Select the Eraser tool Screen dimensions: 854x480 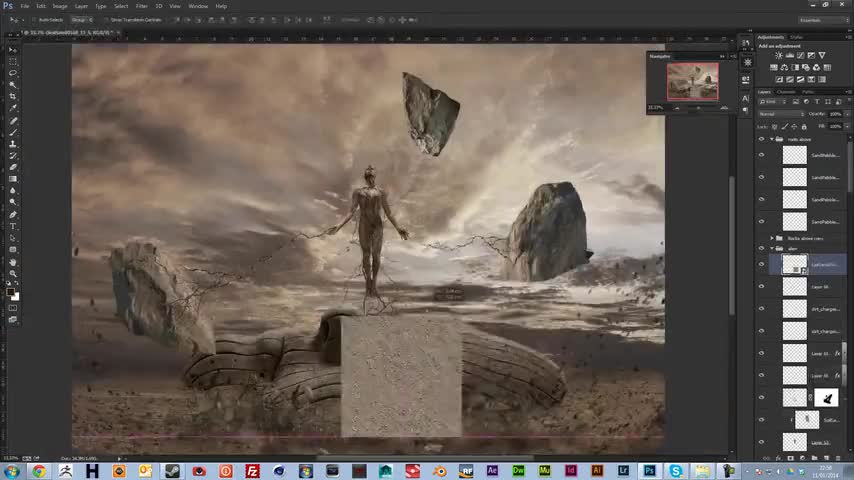13,167
